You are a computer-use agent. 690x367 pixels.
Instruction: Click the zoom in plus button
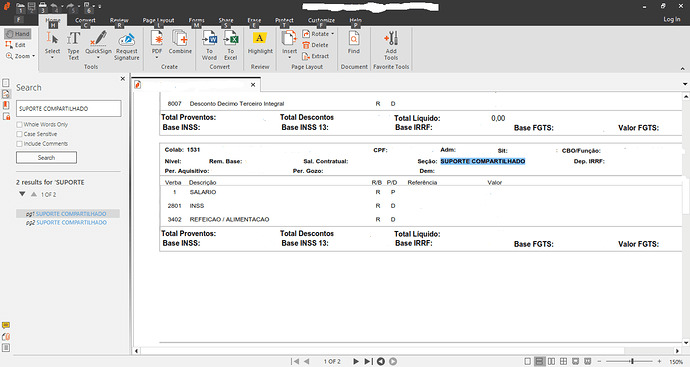(x=659, y=361)
